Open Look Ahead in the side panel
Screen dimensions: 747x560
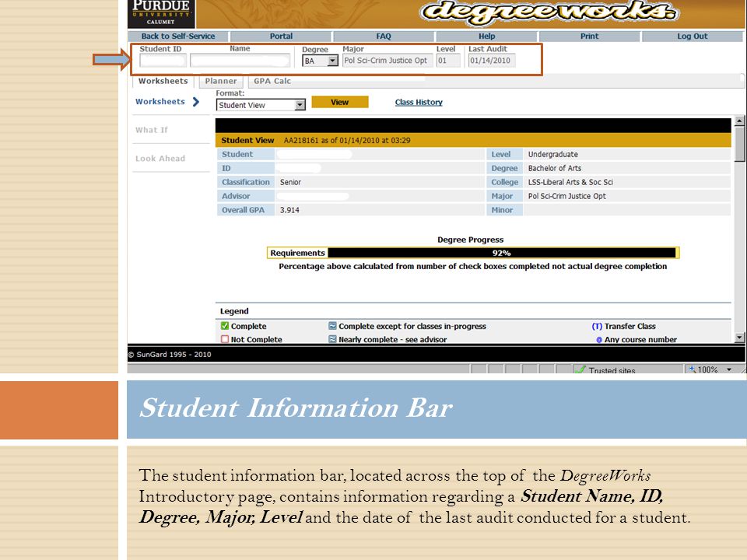160,159
